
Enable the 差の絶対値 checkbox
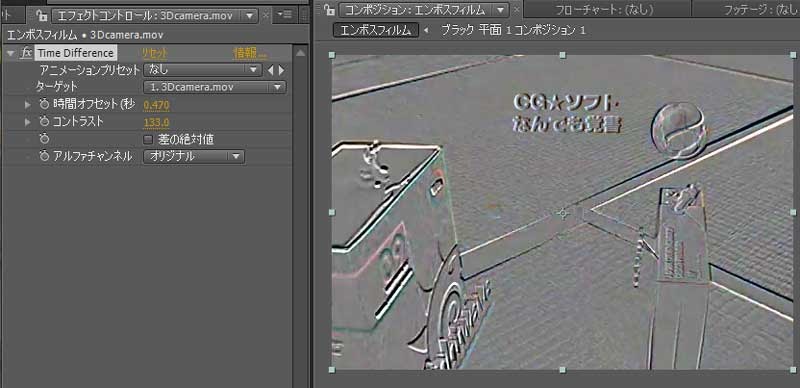[x=148, y=139]
